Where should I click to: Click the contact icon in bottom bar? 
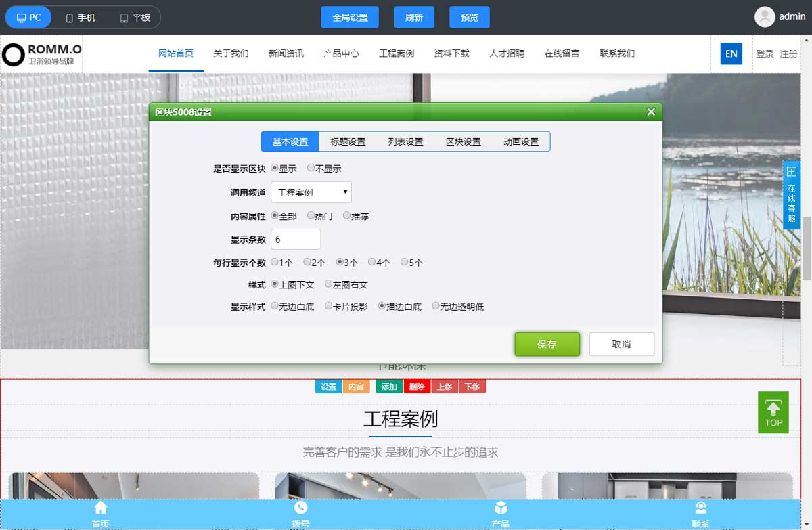700,508
